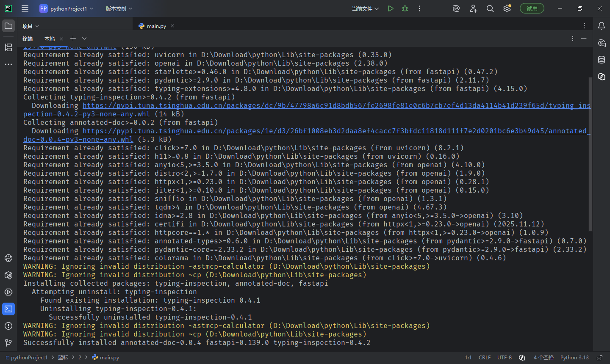This screenshot has width=610, height=364.
Task: Open the Structure tool window icon
Action: [x=8, y=47]
